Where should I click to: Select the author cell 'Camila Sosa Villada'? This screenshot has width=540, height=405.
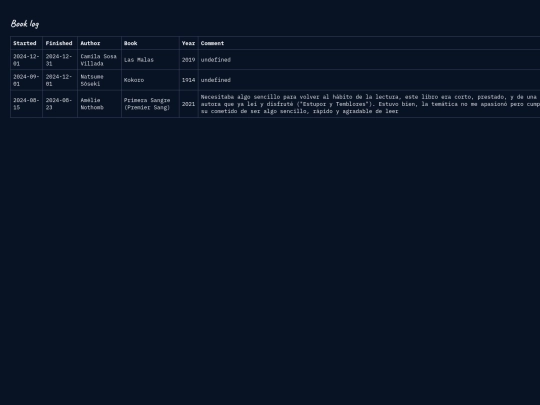98,60
